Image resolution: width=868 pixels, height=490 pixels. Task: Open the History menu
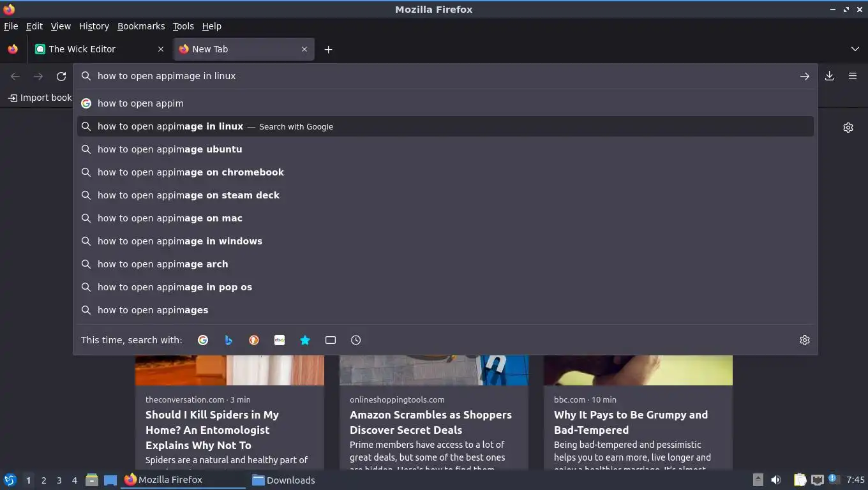tap(94, 26)
